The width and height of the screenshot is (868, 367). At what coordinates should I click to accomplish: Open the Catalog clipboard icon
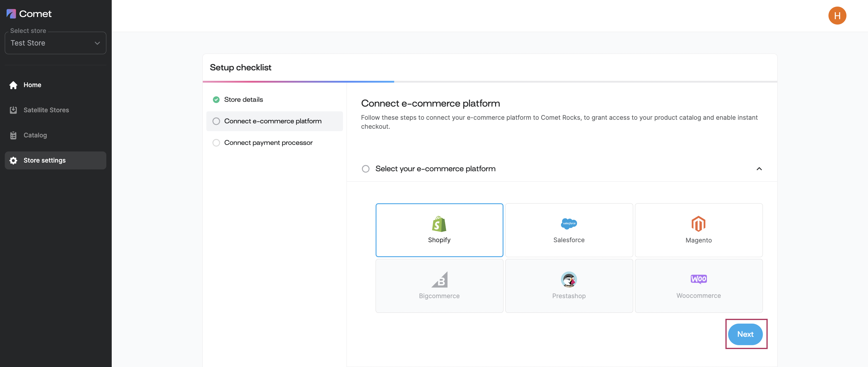click(13, 135)
